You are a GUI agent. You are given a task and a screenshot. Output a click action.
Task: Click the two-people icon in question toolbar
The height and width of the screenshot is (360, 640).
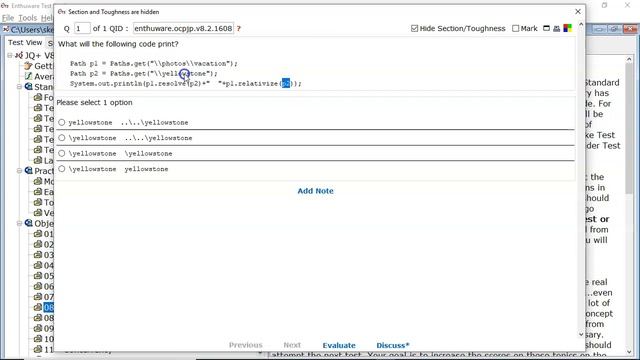tap(557, 29)
